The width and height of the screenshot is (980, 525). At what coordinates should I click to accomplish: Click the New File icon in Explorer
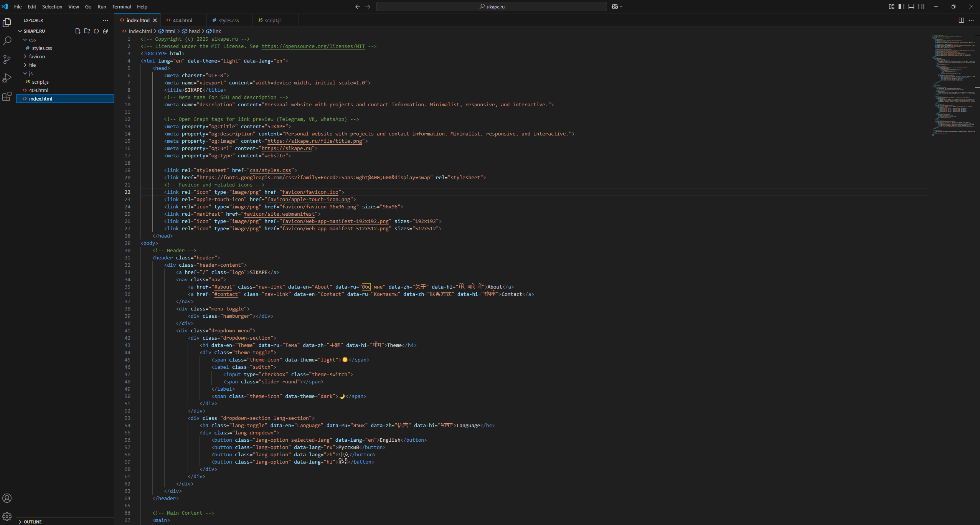(x=78, y=31)
